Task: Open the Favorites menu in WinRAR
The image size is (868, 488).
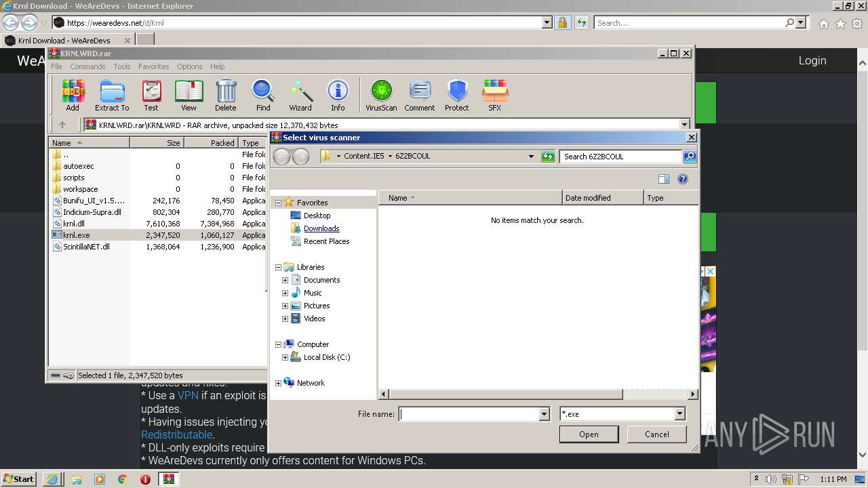Action: (x=154, y=66)
